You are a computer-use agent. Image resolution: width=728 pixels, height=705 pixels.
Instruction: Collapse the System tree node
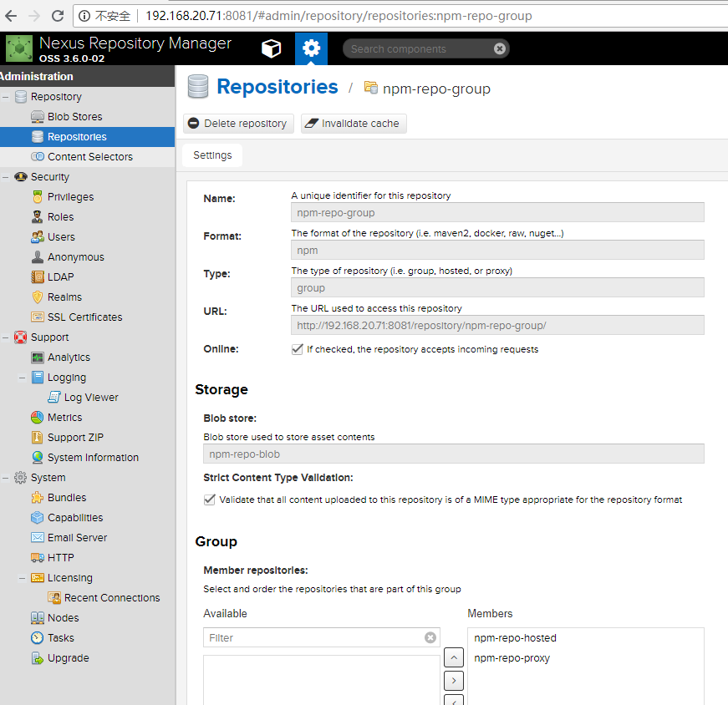(x=6, y=478)
